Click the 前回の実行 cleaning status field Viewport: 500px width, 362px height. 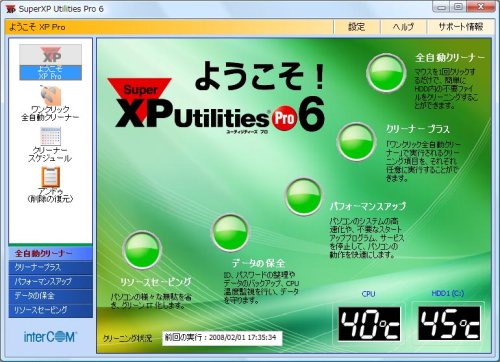[x=222, y=338]
